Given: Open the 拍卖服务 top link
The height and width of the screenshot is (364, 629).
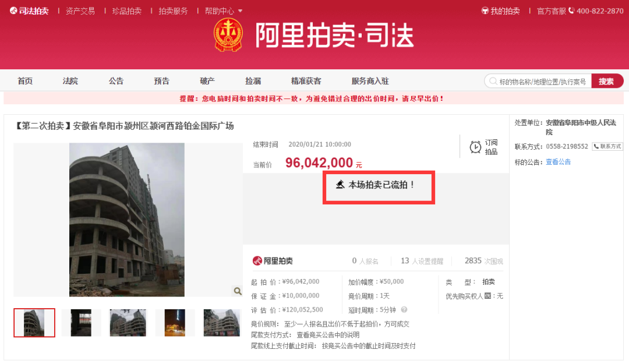Looking at the screenshot, I should (x=173, y=11).
